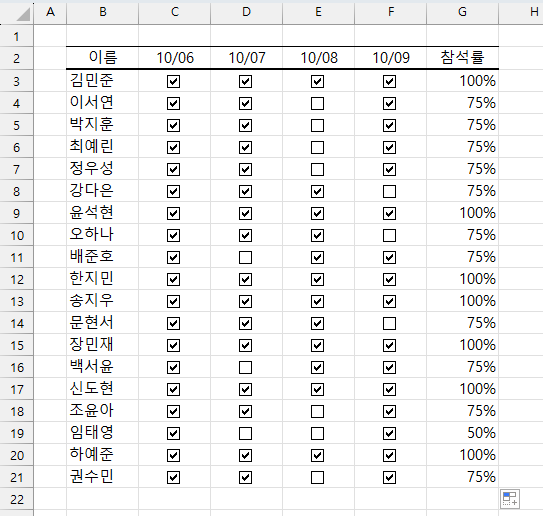Check 배준호's 10/07 attendance box

(246, 257)
